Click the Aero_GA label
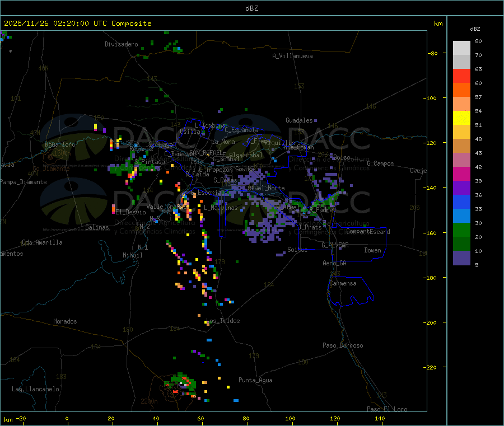This screenshot has height=426, width=504. [334, 263]
